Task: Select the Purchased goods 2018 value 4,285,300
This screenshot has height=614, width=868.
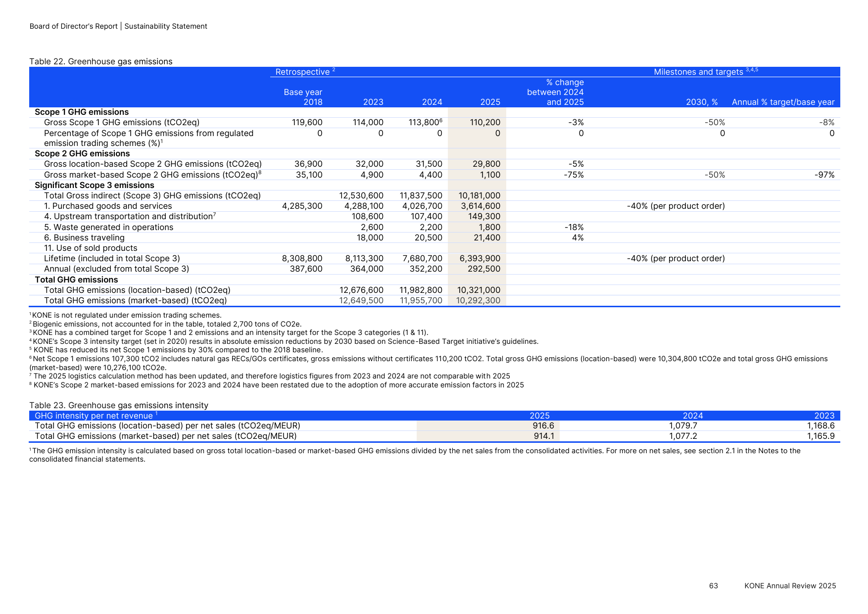Action: [x=302, y=206]
